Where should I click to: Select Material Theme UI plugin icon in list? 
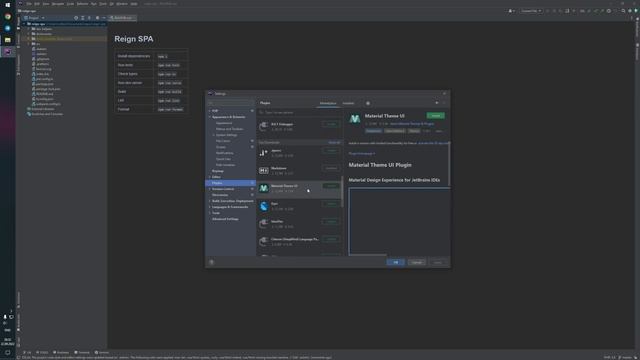(x=264, y=188)
